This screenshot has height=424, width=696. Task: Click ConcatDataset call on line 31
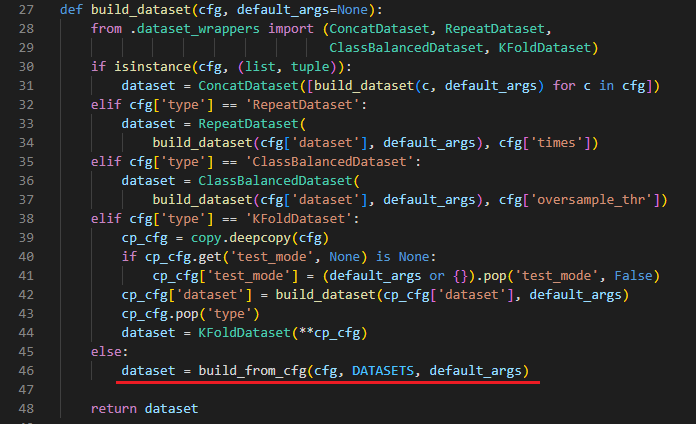click(249, 86)
